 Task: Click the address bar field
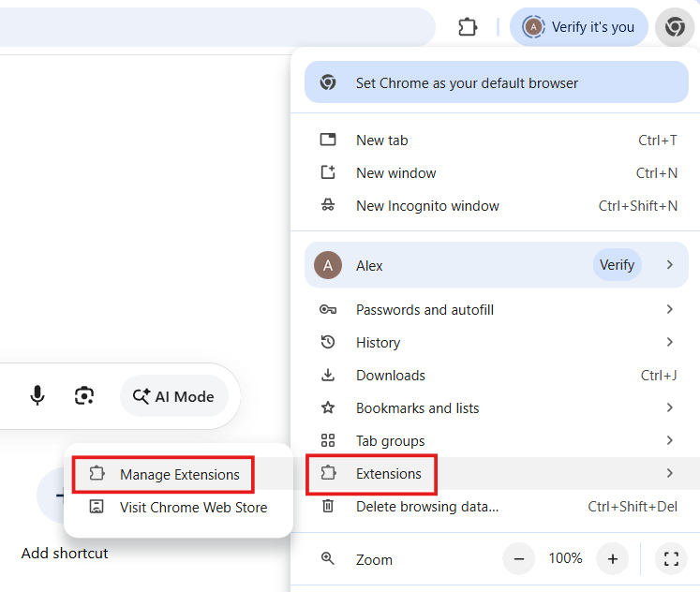click(217, 27)
